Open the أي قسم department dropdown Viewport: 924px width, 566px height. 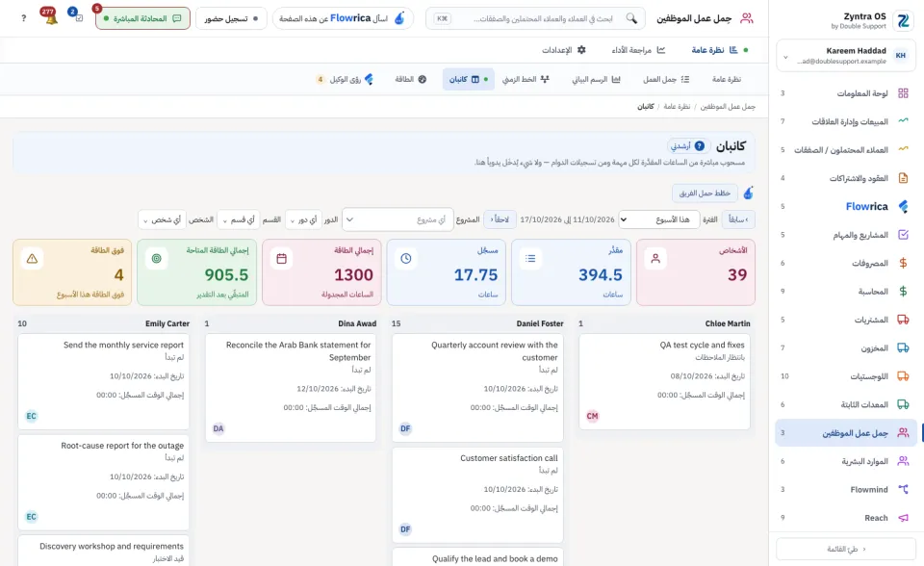coord(239,219)
